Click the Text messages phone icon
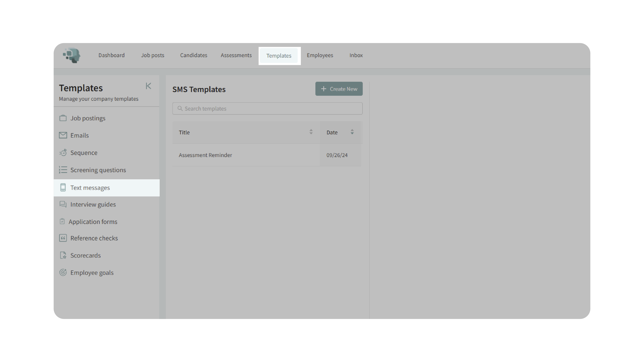The image size is (644, 362). 63,187
